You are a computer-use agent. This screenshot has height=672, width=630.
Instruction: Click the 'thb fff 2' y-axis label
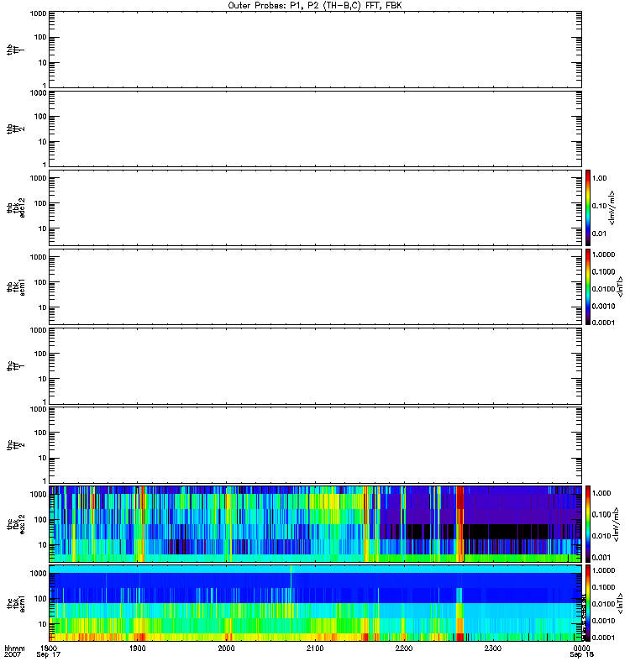(x=15, y=129)
